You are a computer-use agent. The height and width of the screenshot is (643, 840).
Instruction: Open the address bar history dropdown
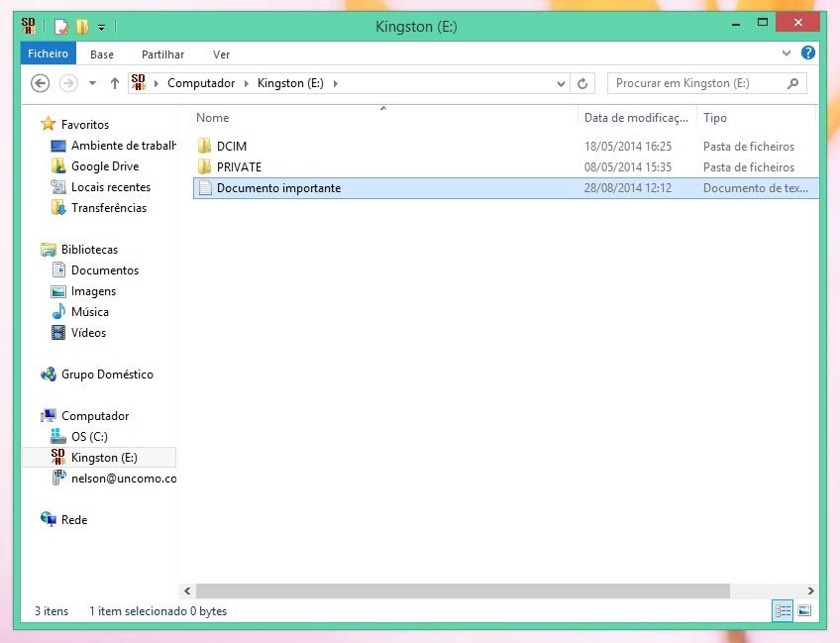pos(562,83)
